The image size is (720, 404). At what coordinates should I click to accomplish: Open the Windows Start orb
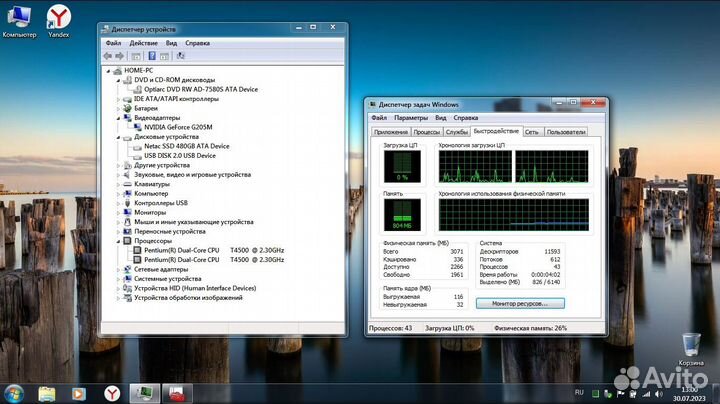click(x=14, y=394)
